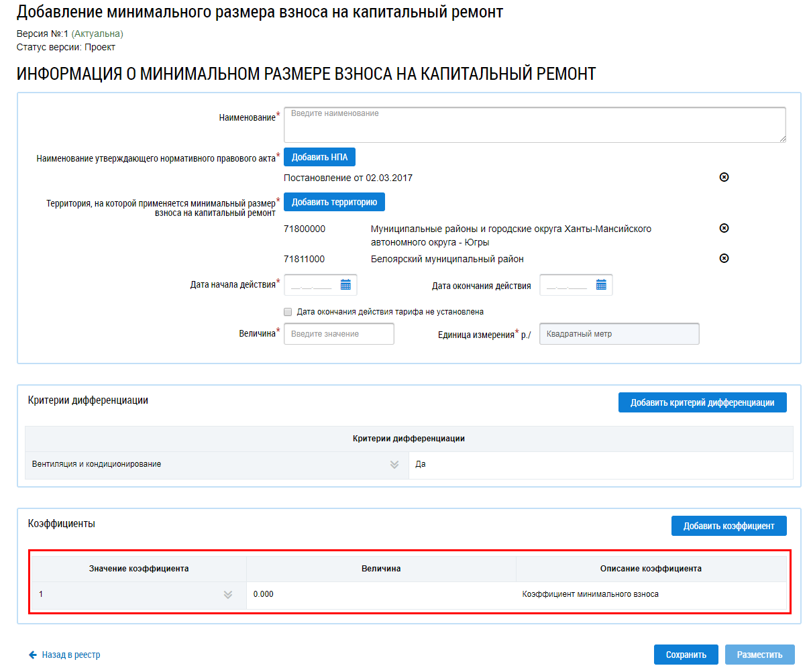Click the Да cell in criteria table

coord(600,465)
